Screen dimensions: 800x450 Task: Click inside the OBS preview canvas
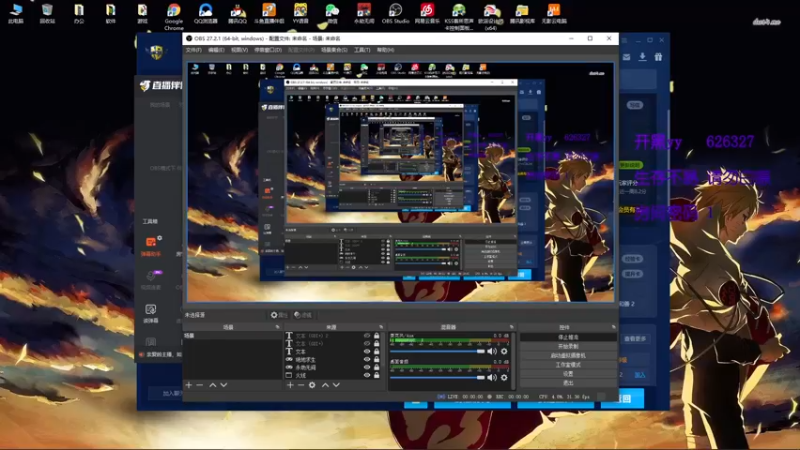[x=401, y=182]
